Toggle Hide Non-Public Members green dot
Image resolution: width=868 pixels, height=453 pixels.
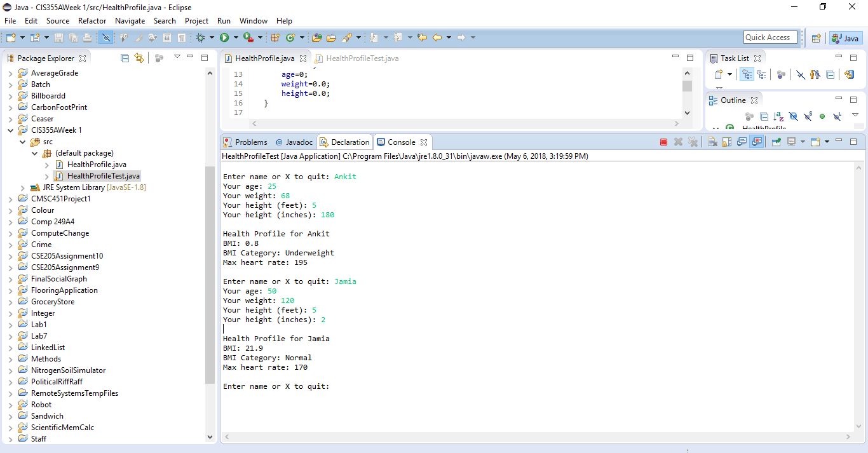click(x=822, y=116)
